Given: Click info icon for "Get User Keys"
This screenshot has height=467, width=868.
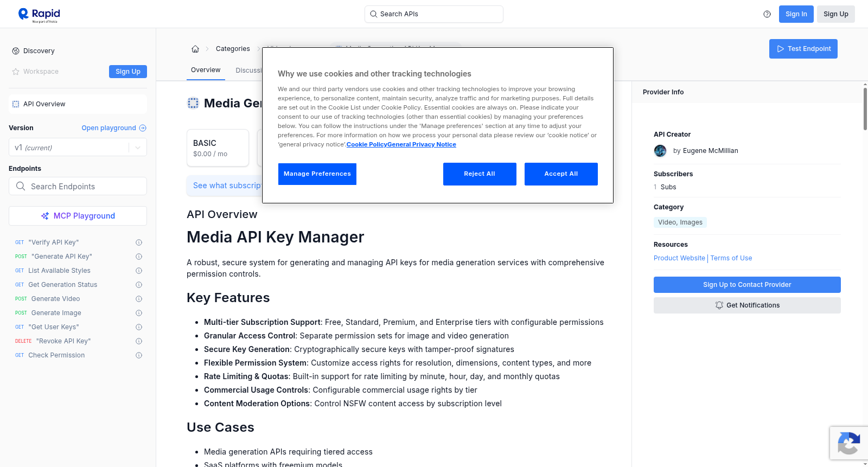Looking at the screenshot, I should pyautogui.click(x=139, y=327).
